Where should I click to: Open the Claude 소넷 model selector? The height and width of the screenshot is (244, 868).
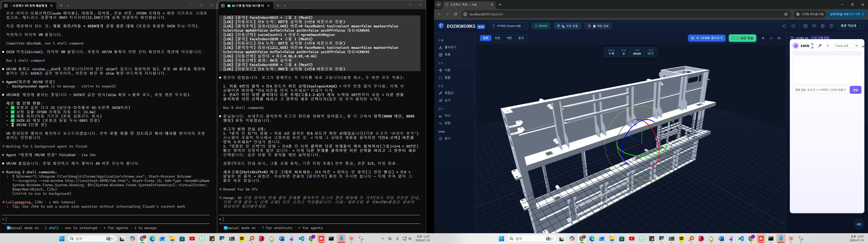tap(846, 46)
